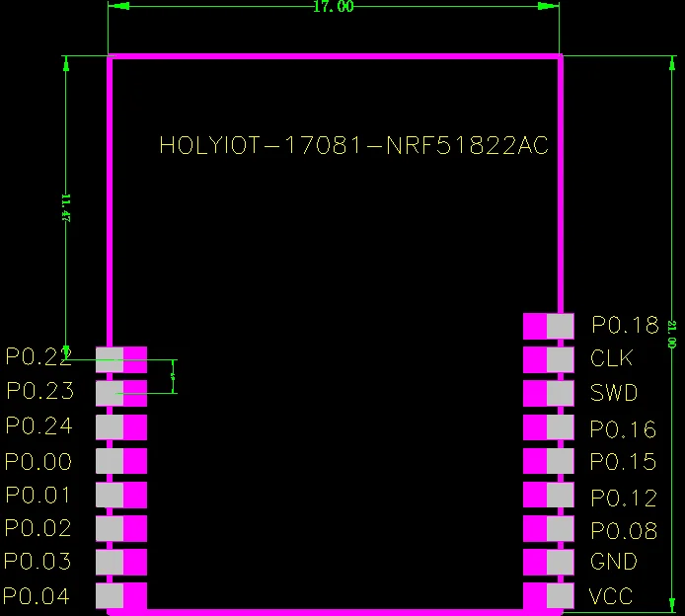Image resolution: width=685 pixels, height=616 pixels.
Task: Select the pad next to P0.23
Action: click(x=121, y=393)
